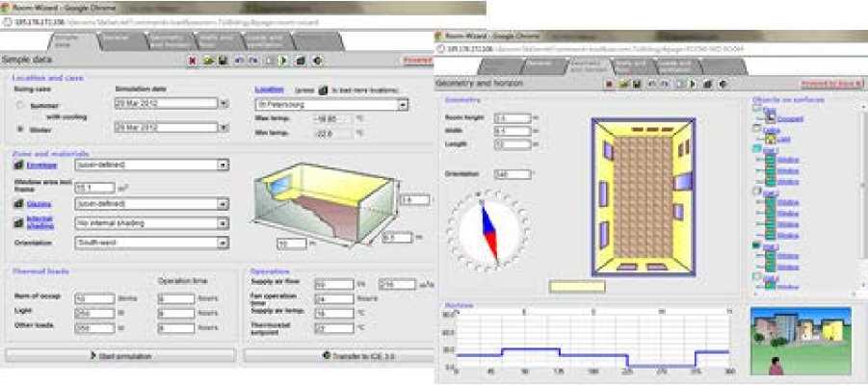Open the Location dropdown showing St Petersburg
Screen dimensions: 868x385
[x=331, y=105]
